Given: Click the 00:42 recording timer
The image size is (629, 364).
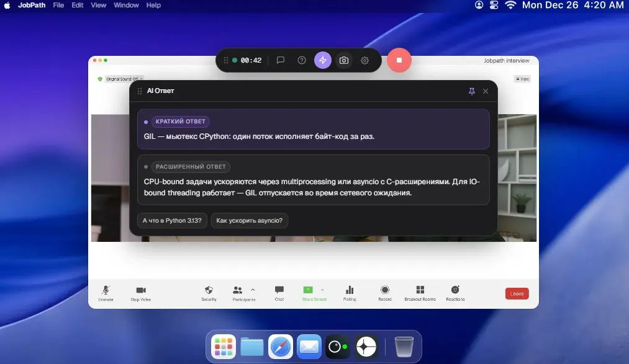Looking at the screenshot, I should (x=251, y=60).
